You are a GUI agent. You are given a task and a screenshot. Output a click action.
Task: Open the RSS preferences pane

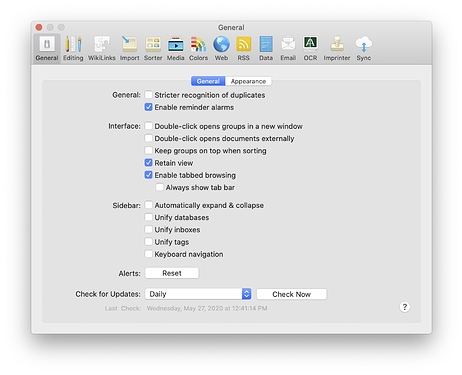coord(243,49)
